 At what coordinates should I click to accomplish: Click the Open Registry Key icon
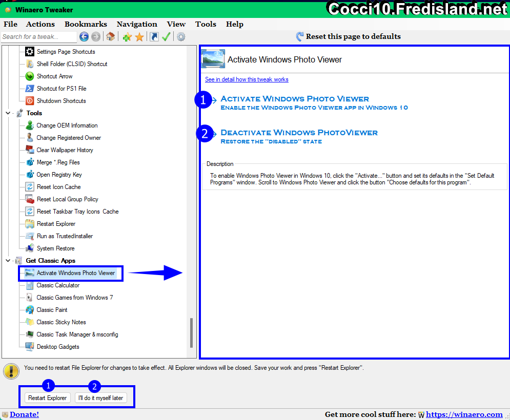pyautogui.click(x=30, y=175)
